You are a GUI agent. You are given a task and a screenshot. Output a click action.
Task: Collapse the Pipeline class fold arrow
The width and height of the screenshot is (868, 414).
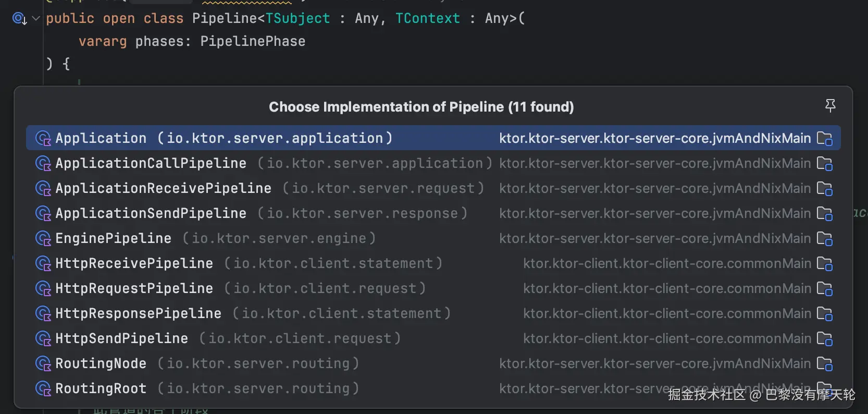point(36,18)
